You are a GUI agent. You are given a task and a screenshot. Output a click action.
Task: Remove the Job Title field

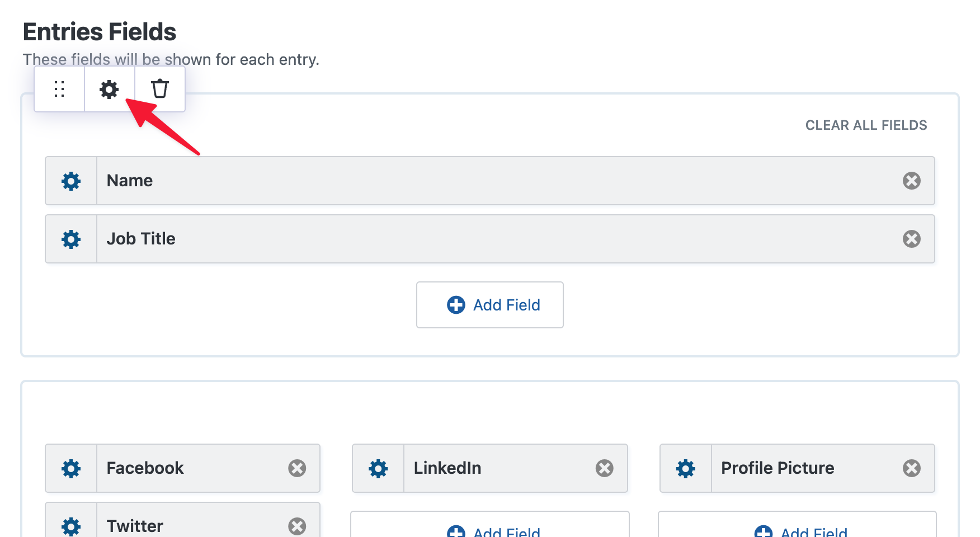click(x=912, y=239)
